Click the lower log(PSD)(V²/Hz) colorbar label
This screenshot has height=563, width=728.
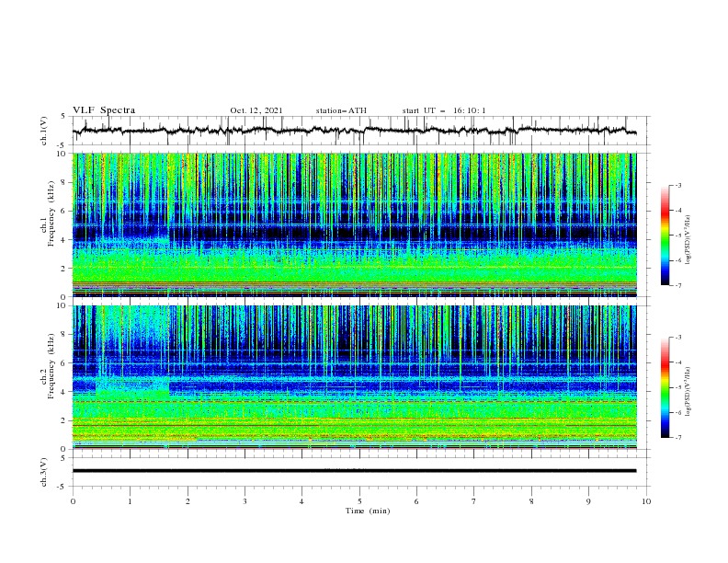coord(688,392)
